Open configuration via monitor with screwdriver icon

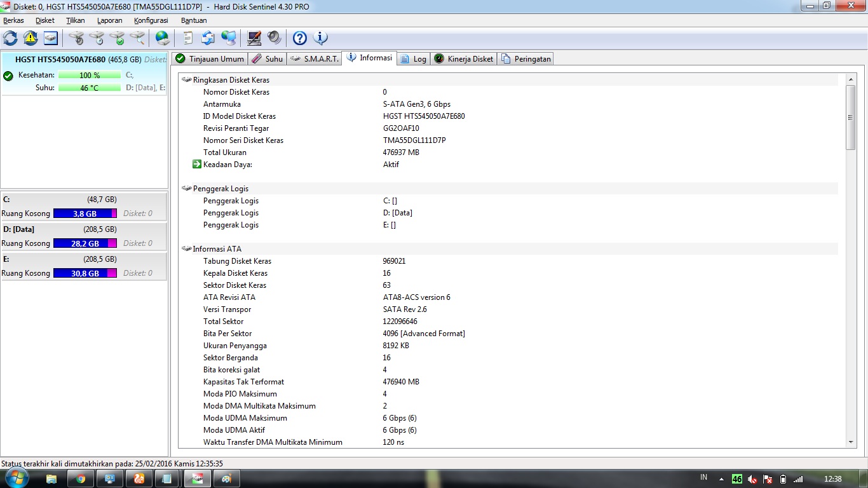coord(254,38)
